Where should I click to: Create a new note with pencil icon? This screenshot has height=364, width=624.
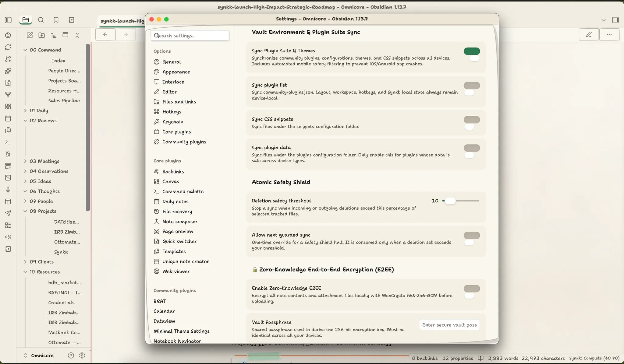coord(30,35)
